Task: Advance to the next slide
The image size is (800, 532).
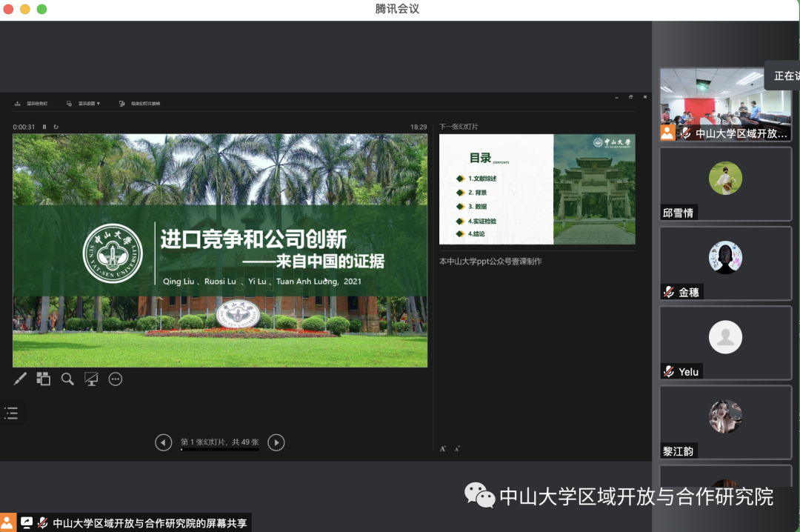Action: tap(276, 442)
